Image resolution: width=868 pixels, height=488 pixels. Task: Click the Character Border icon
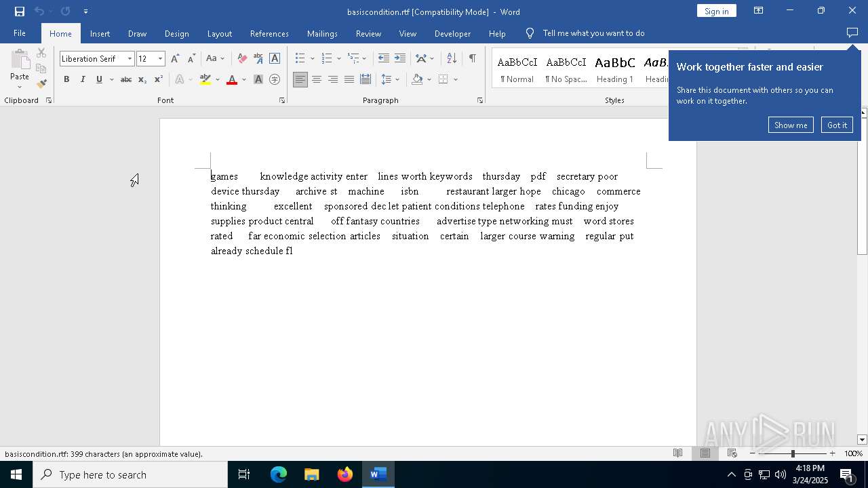(275, 59)
